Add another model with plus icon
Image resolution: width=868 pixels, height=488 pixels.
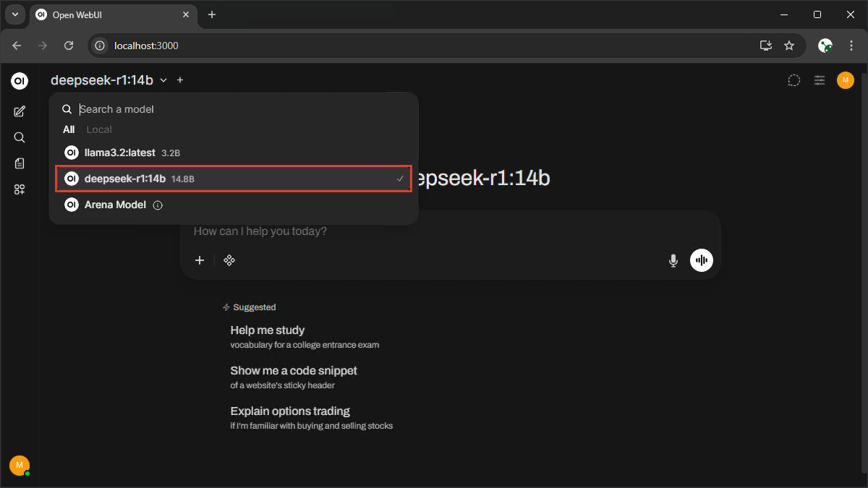(x=180, y=80)
